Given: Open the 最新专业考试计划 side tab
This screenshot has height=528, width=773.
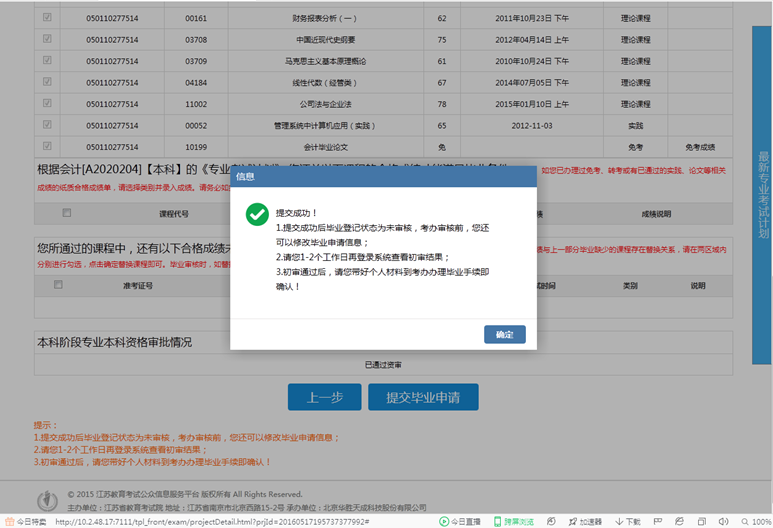Looking at the screenshot, I should [762, 195].
